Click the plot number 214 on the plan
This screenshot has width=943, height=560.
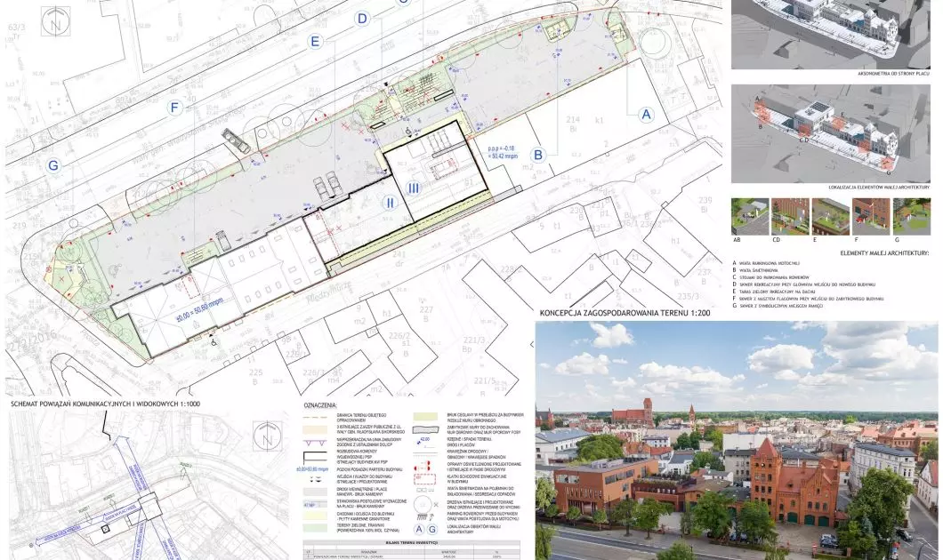click(573, 120)
